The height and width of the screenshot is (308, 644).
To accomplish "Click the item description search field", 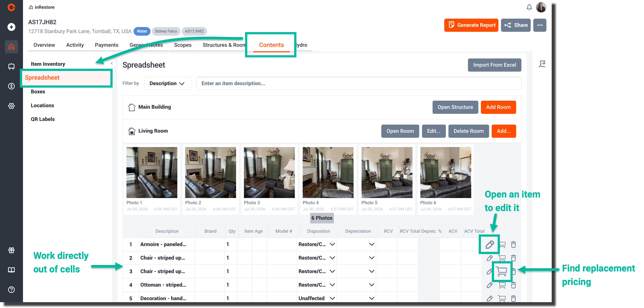I will coord(358,83).
